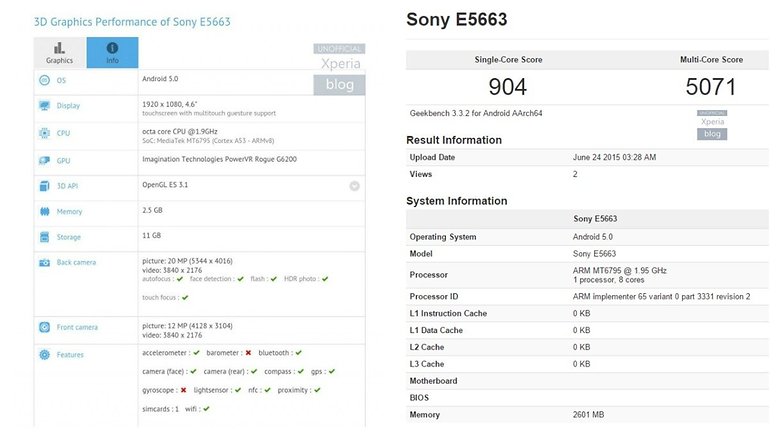Click the camera (face) checkmark
Screen dimensions: 782x440
[x=193, y=371]
